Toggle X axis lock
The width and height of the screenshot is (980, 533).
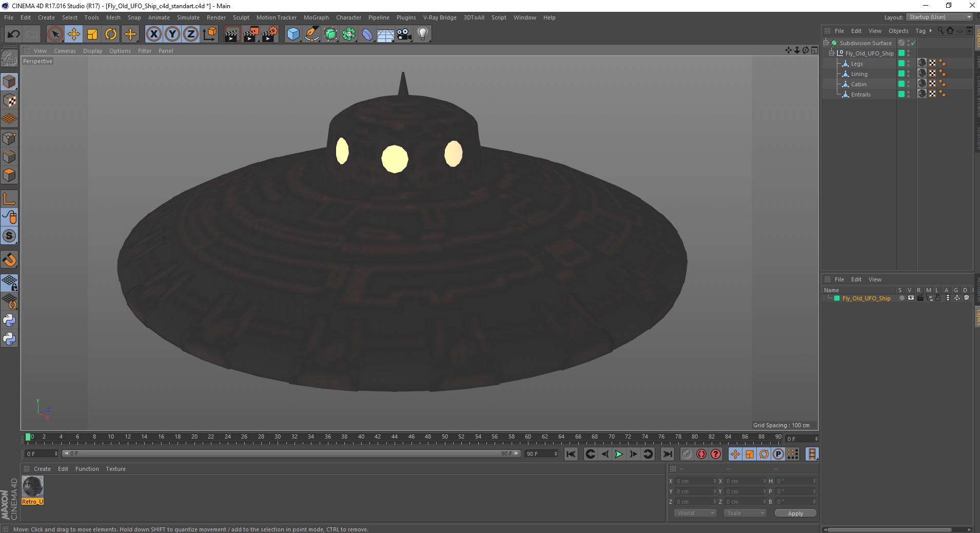click(x=153, y=34)
